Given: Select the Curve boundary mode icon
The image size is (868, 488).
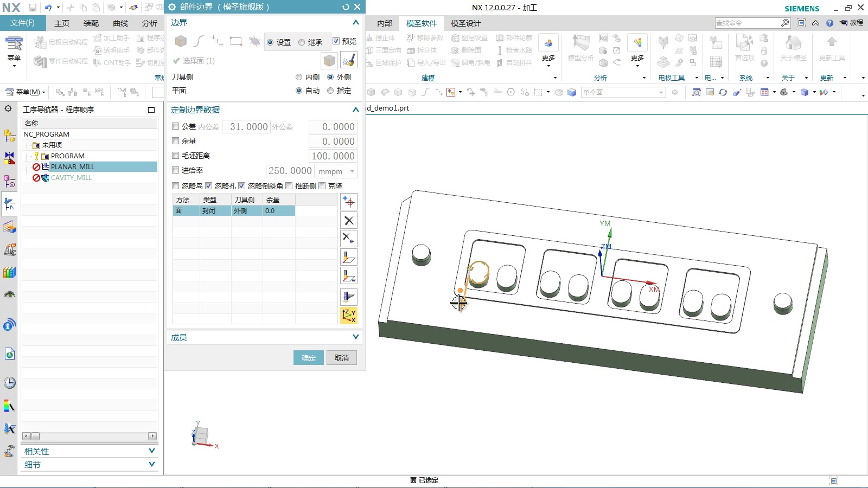Looking at the screenshot, I should click(x=199, y=41).
